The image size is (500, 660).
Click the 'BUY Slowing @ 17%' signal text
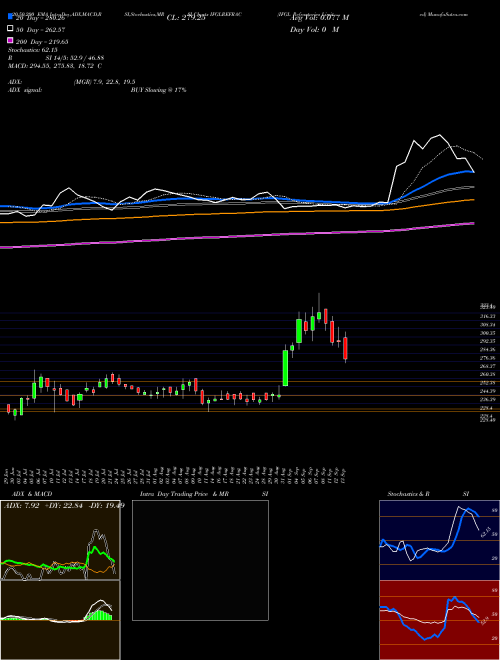[159, 90]
